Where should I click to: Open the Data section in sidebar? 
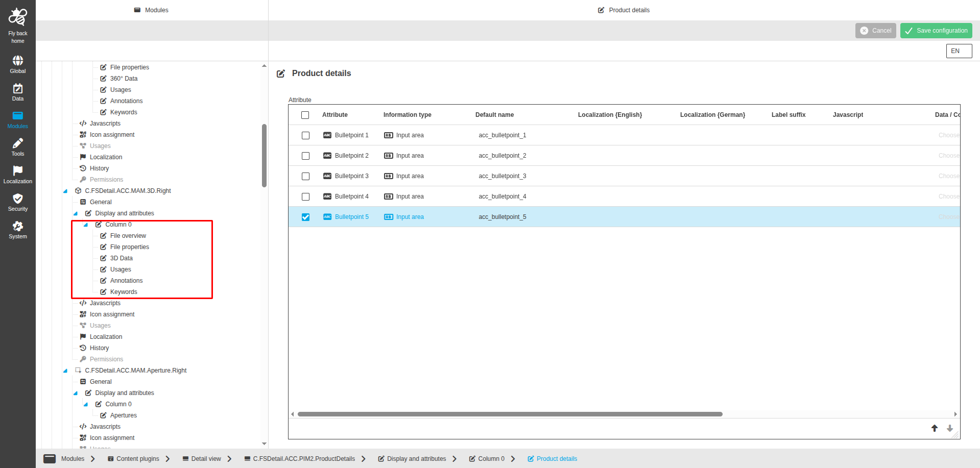click(x=18, y=92)
